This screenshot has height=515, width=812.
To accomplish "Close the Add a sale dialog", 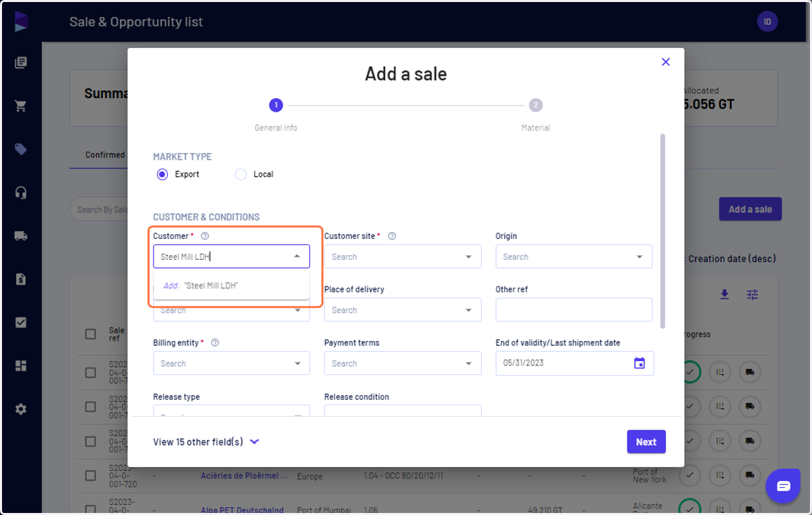I will coord(666,62).
